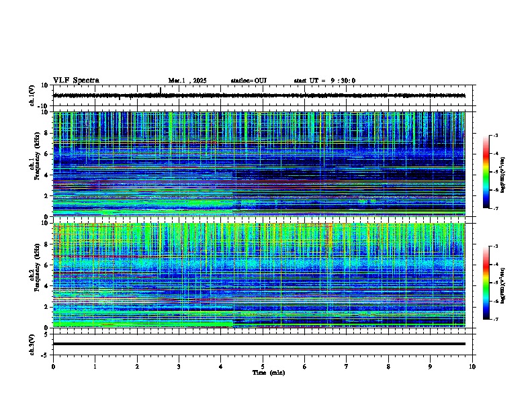532x411 pixels.
Task: Click the time axis tick label "4"
Action: tap(221, 367)
